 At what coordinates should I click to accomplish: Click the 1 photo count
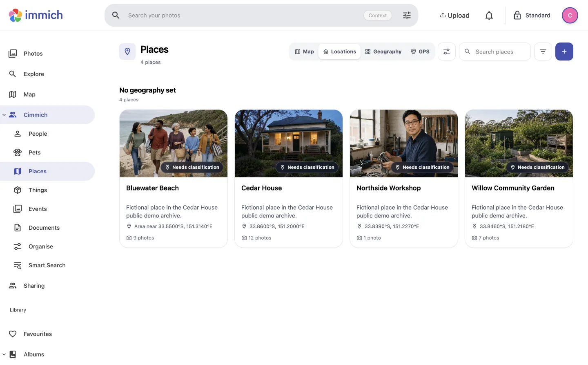point(369,238)
